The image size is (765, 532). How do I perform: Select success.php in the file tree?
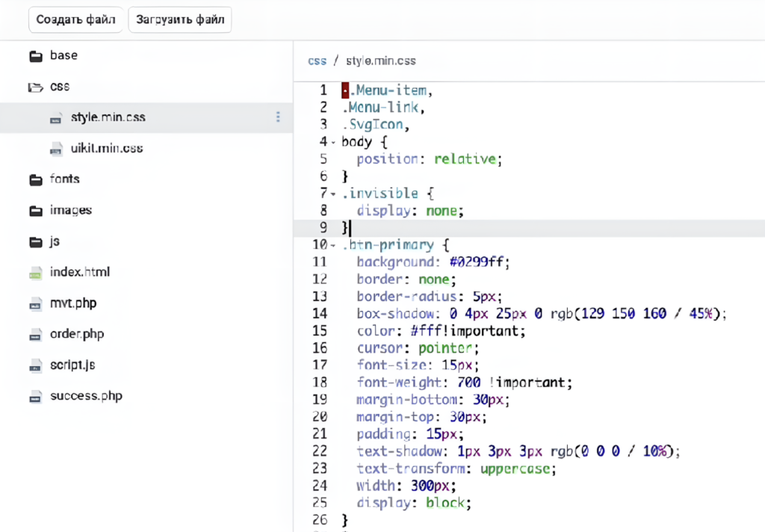(85, 396)
